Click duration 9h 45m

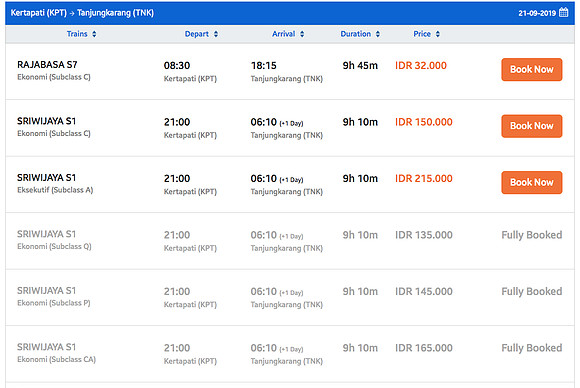click(360, 65)
